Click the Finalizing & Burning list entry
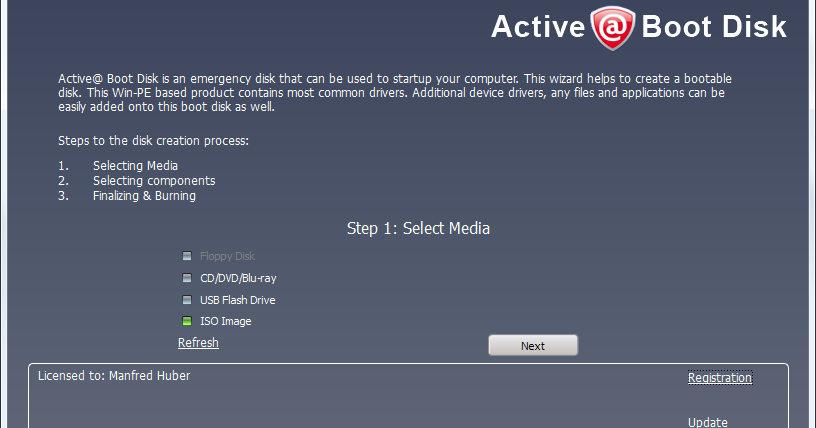Screen dimensions: 816x428 point(144,196)
